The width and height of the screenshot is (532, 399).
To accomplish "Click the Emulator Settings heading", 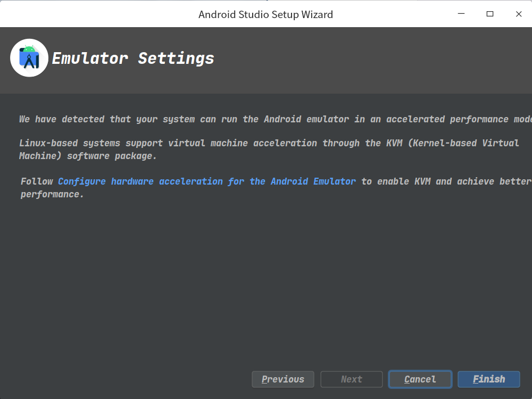I will 133,59.
